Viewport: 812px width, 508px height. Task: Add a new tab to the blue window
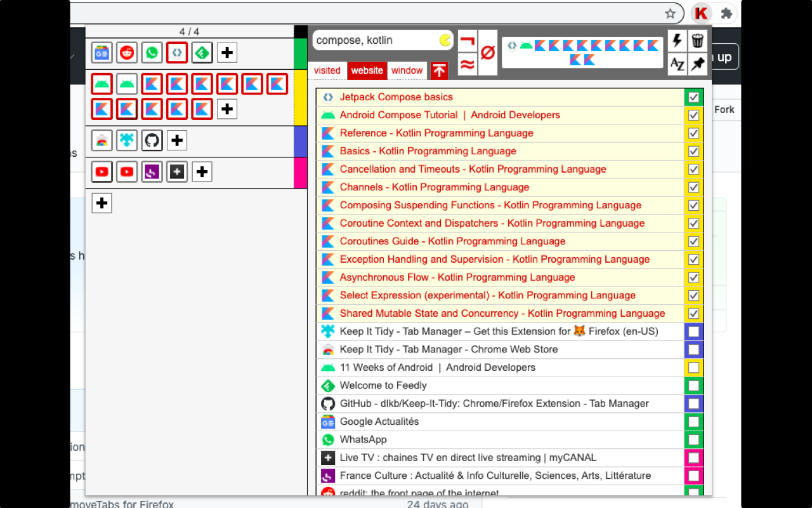[177, 140]
